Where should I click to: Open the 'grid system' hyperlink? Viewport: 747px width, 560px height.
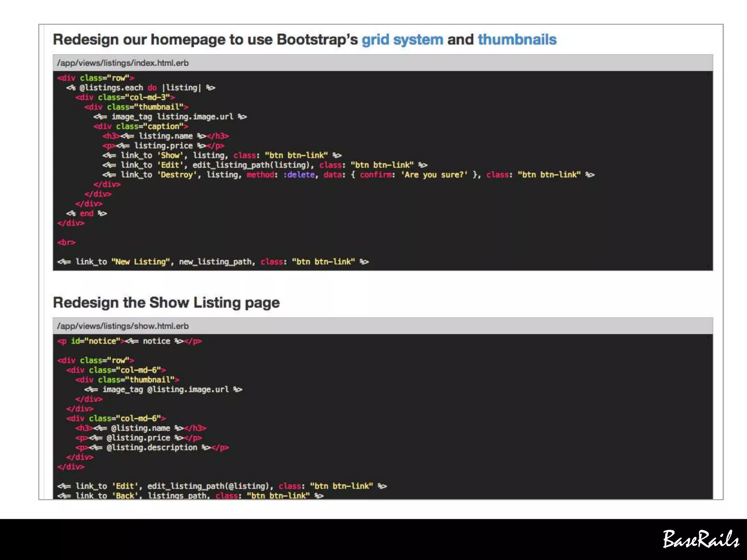point(402,39)
